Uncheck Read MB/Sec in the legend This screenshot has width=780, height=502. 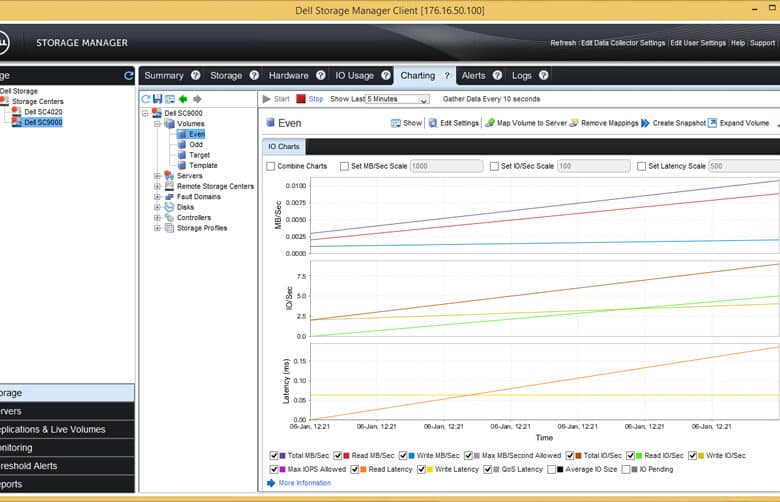click(x=338, y=455)
